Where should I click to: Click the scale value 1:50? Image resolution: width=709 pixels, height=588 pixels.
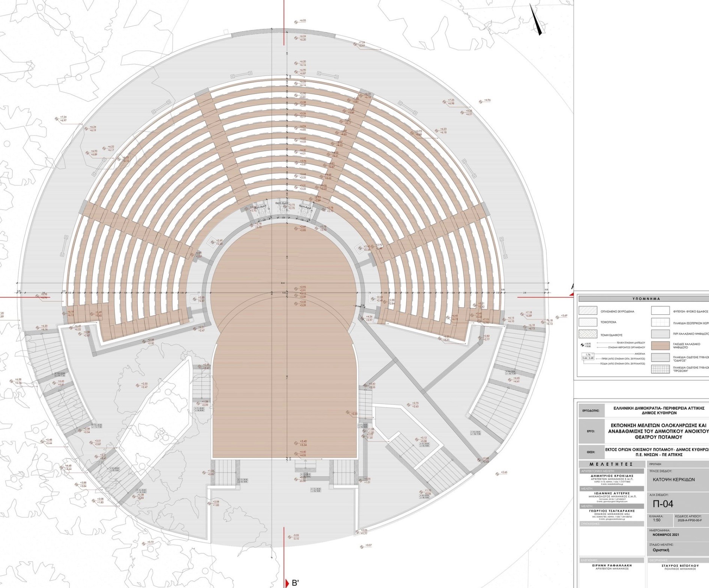656,520
